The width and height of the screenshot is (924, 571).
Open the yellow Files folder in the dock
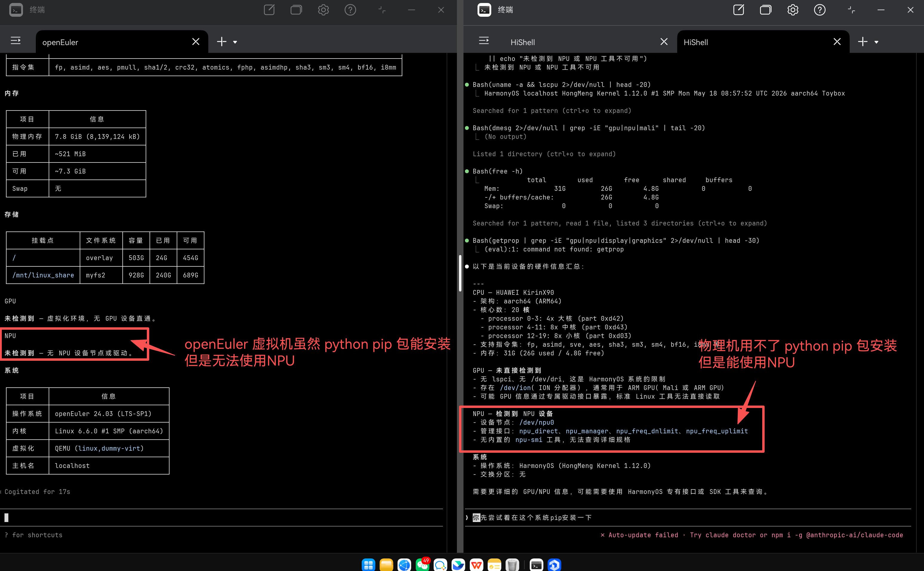[x=386, y=565]
